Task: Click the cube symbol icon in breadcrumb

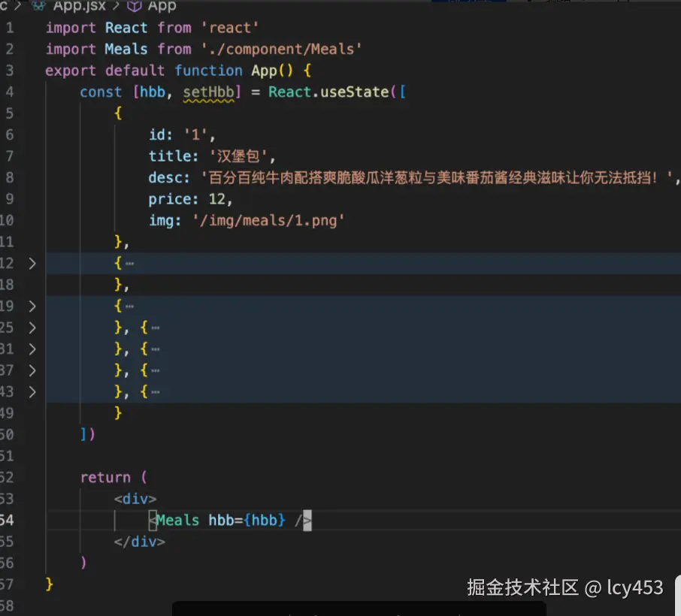Action: pyautogui.click(x=135, y=6)
